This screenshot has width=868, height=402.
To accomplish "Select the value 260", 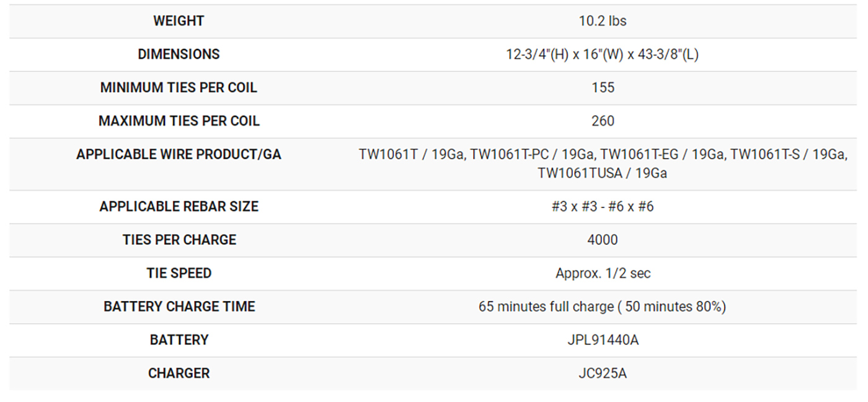I will pyautogui.click(x=603, y=121).
